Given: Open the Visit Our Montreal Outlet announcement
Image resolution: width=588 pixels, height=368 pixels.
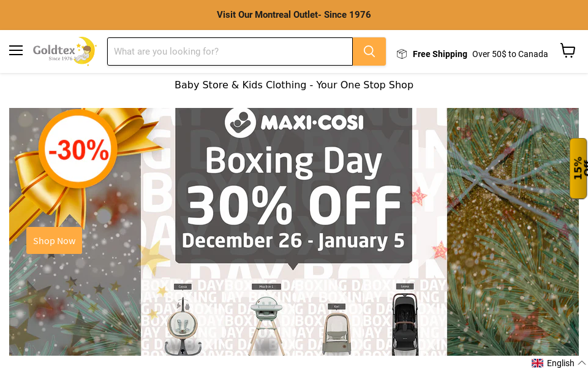Looking at the screenshot, I should (294, 15).
